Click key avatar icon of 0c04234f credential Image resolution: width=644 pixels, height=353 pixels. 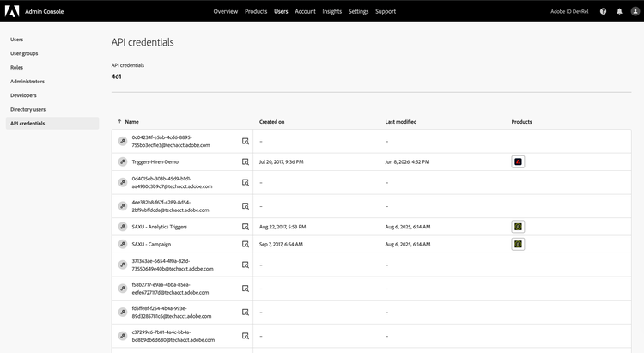tap(123, 142)
